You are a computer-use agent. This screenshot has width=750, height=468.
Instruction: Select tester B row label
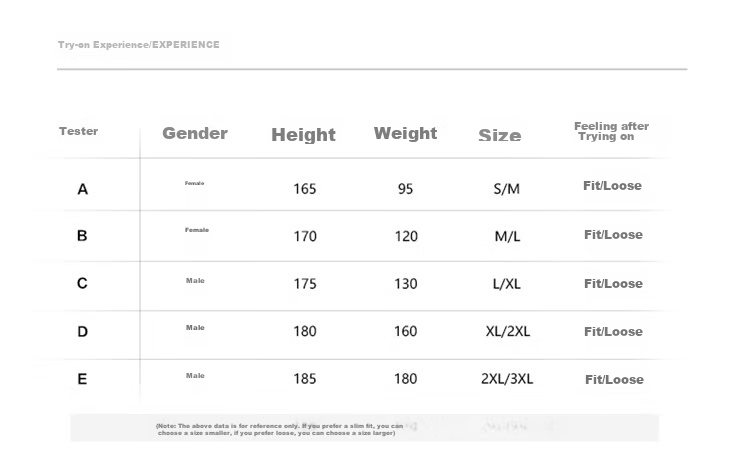pos(82,235)
